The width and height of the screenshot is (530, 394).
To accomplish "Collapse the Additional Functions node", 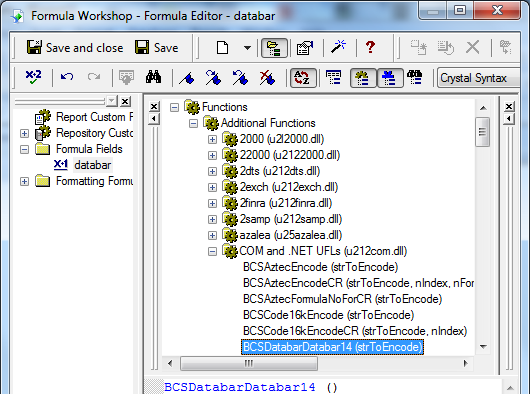I will point(193,123).
